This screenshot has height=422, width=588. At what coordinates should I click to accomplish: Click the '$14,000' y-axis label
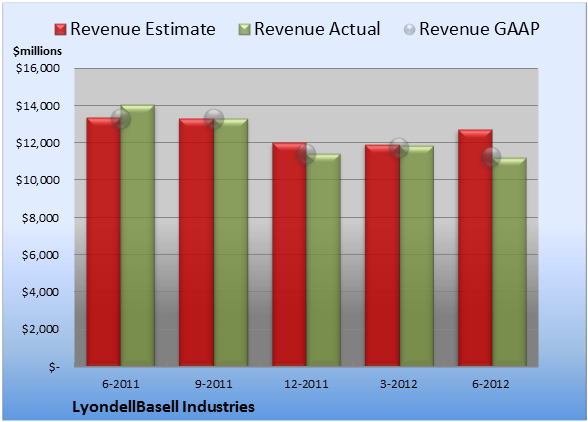[38, 106]
